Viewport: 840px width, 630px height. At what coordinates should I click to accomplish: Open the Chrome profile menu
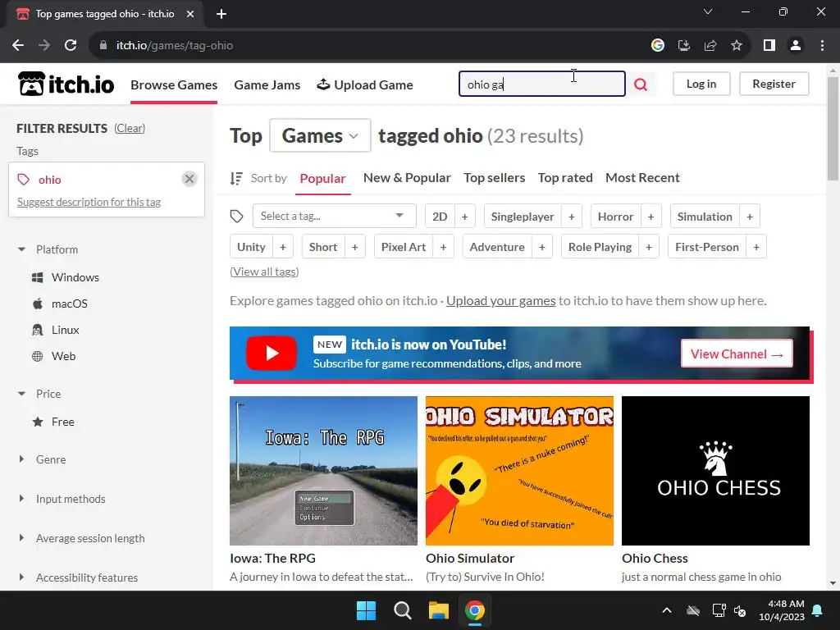coord(796,46)
